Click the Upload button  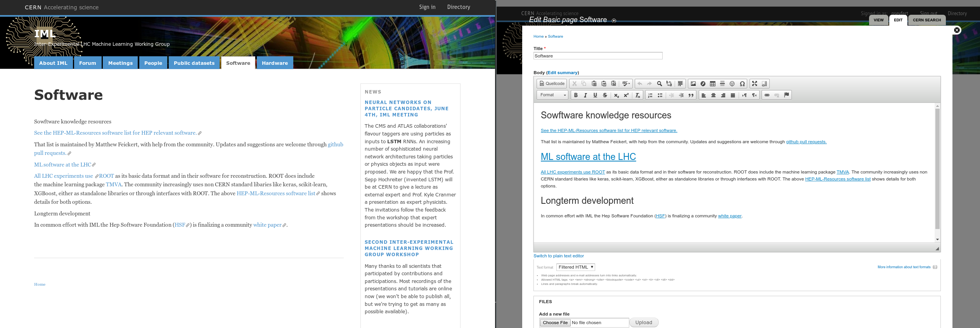[644, 323]
